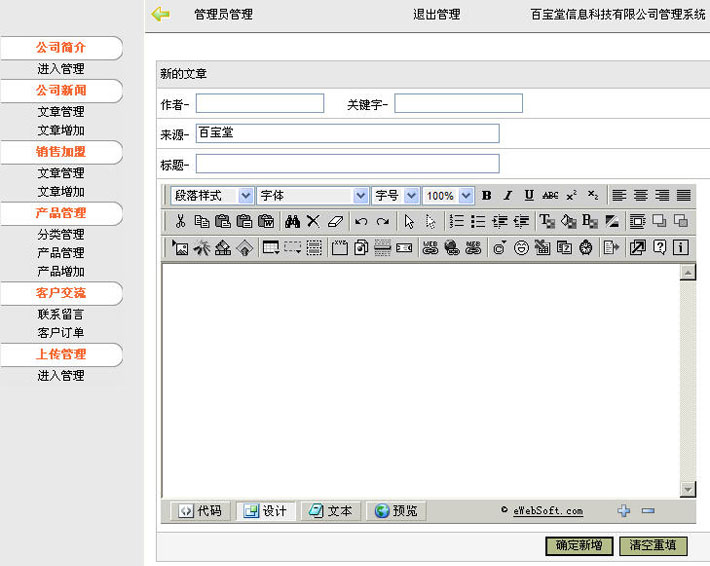The height and width of the screenshot is (566, 710).
Task: Open the 100% zoom dropdown
Action: point(448,196)
